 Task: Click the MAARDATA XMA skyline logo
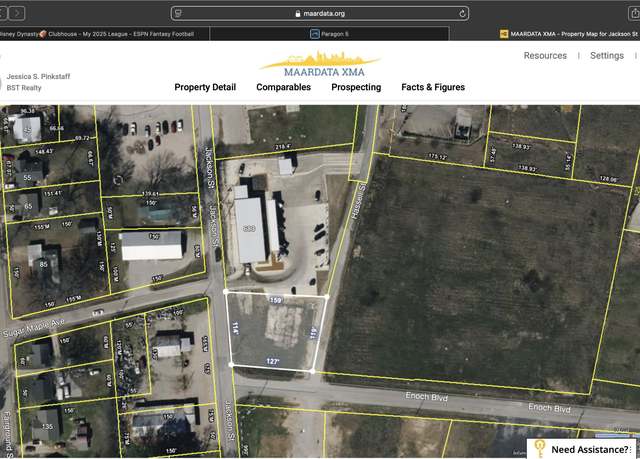pyautogui.click(x=320, y=64)
